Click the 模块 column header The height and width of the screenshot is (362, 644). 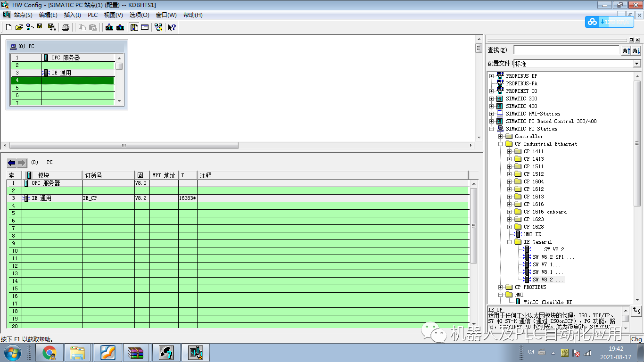tap(52, 175)
